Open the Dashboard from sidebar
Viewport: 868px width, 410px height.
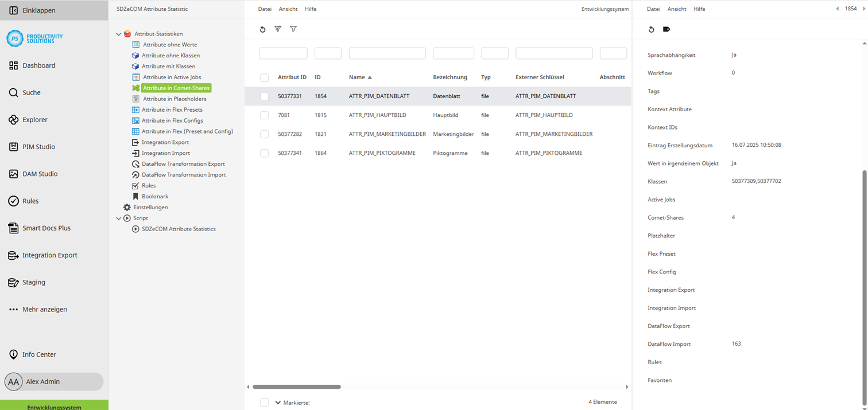(x=39, y=66)
